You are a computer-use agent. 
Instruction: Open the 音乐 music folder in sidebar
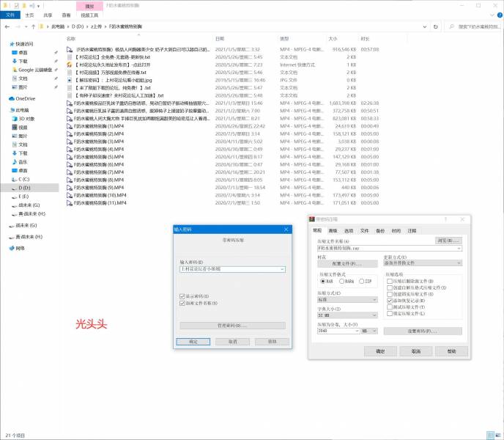[x=22, y=161]
